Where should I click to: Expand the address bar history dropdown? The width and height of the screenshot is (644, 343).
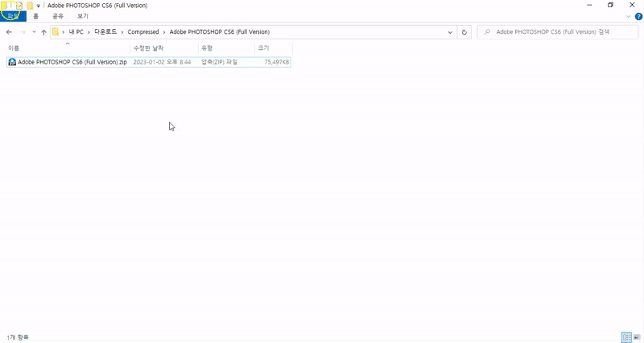450,32
